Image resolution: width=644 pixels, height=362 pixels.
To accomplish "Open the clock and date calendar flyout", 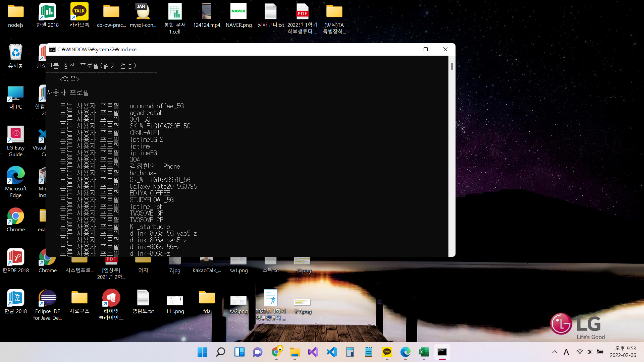I will tap(623, 352).
